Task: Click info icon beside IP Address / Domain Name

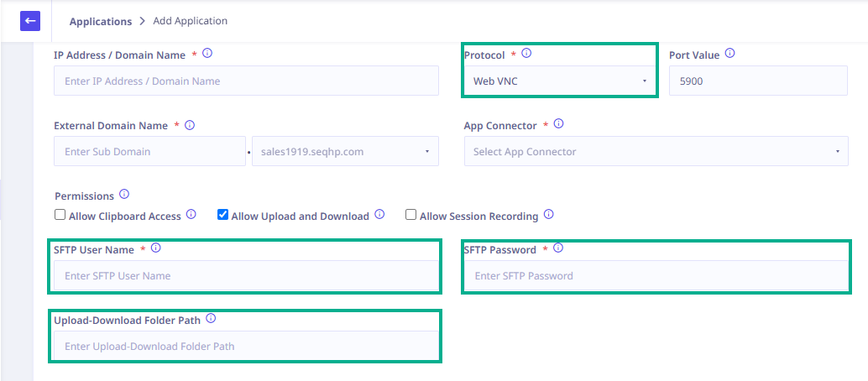Action: (207, 54)
